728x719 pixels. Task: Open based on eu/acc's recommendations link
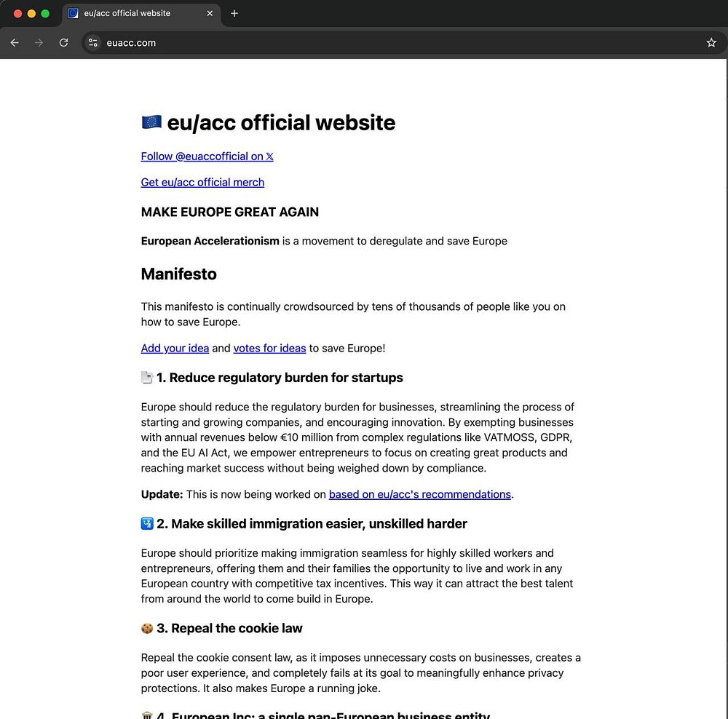[420, 494]
